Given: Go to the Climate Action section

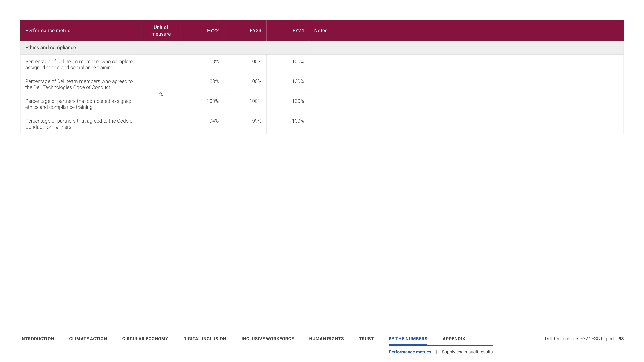Looking at the screenshot, I should click(88, 339).
